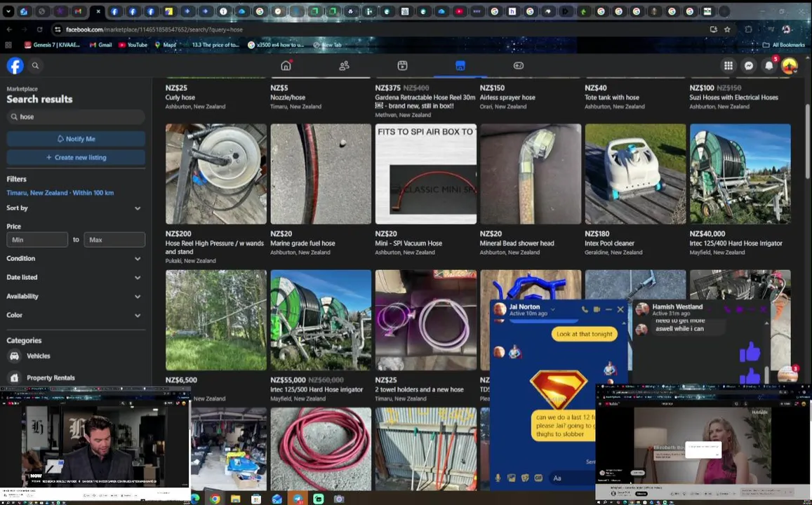
Task: Open the notifications bell icon
Action: [769, 65]
